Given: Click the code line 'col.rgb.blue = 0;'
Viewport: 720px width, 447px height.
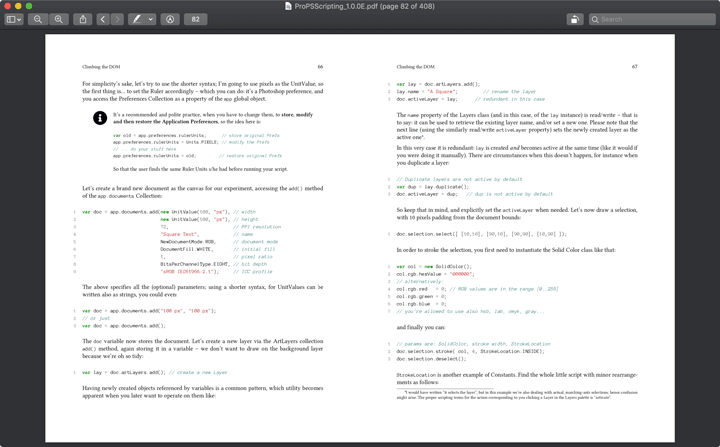Looking at the screenshot, I should coord(421,304).
